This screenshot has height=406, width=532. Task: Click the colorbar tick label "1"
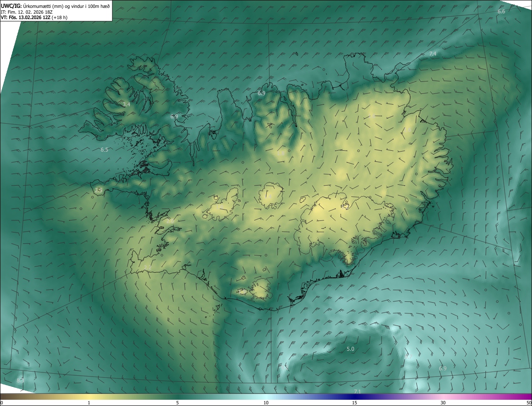point(89,403)
